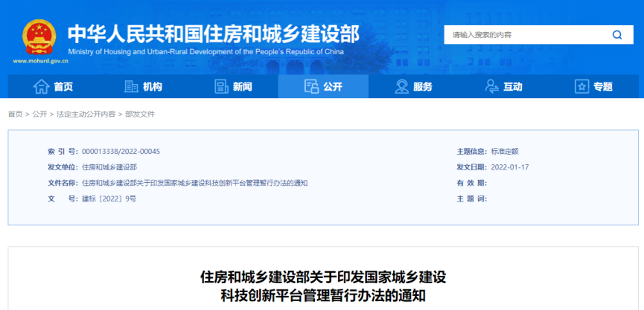Image resolution: width=644 pixels, height=310 pixels.
Task: Open the 专题 navigation tab
Action: tap(593, 86)
